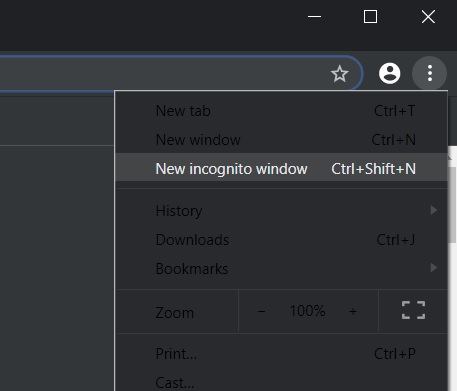Image resolution: width=457 pixels, height=391 pixels.
Task: Decrease zoom with the minus button
Action: [x=261, y=311]
